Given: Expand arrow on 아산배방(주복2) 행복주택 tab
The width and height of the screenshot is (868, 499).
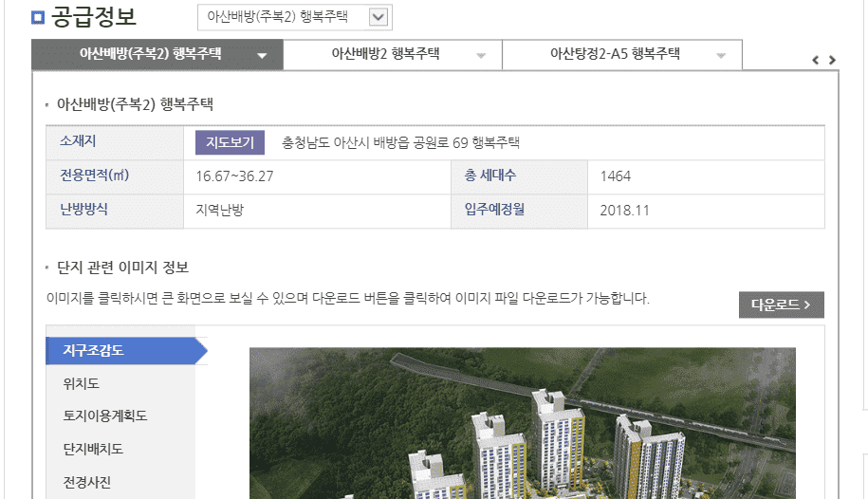Looking at the screenshot, I should click(x=262, y=56).
